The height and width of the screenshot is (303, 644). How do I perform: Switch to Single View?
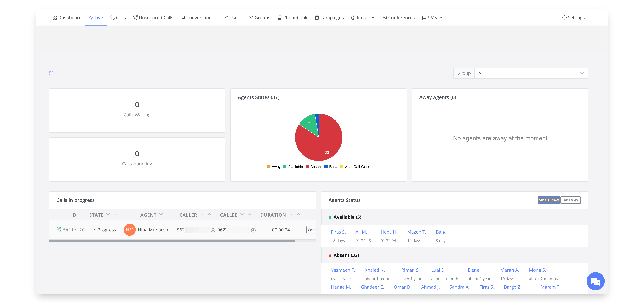[x=549, y=200]
